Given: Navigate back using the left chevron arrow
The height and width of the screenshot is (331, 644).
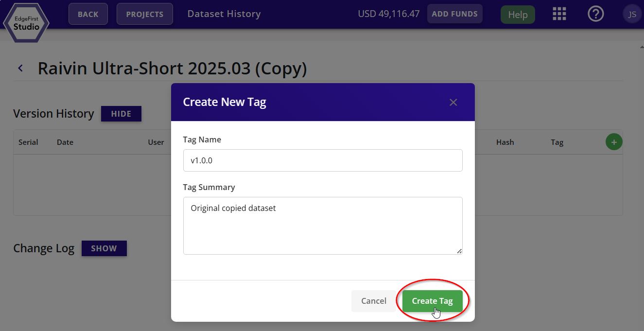Looking at the screenshot, I should click(20, 68).
